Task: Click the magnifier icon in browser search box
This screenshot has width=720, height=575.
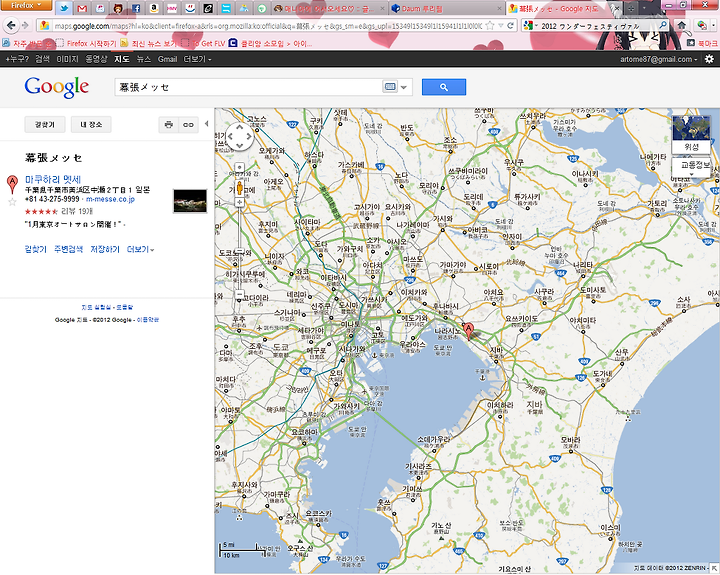Action: 663,25
